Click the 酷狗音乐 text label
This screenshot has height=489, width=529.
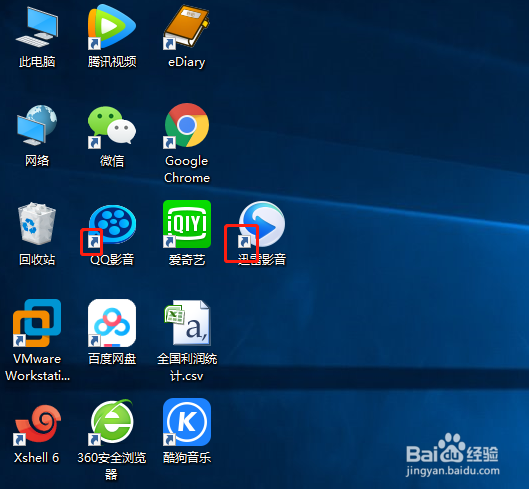pyautogui.click(x=187, y=458)
